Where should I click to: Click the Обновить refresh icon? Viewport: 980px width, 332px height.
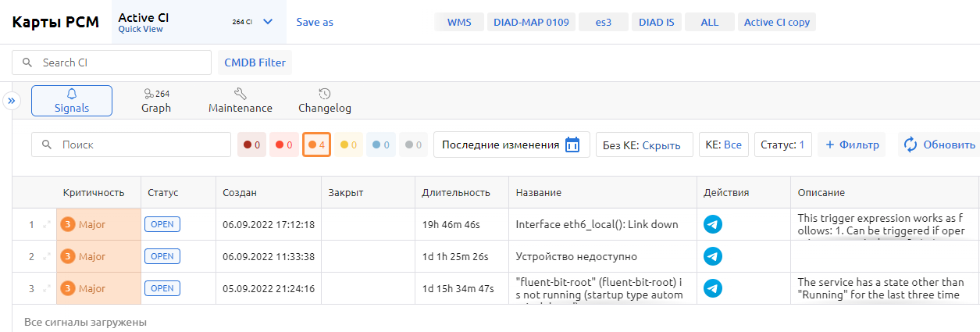click(910, 145)
